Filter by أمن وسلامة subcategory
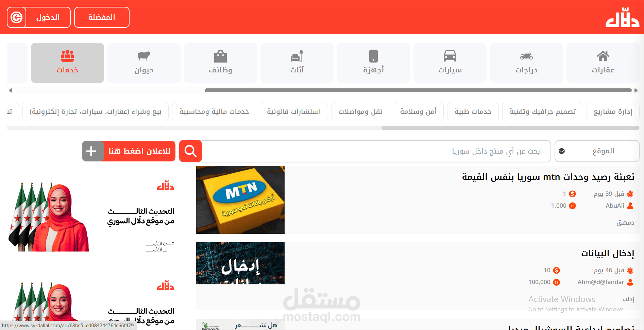The width and height of the screenshot is (644, 330). pos(418,111)
